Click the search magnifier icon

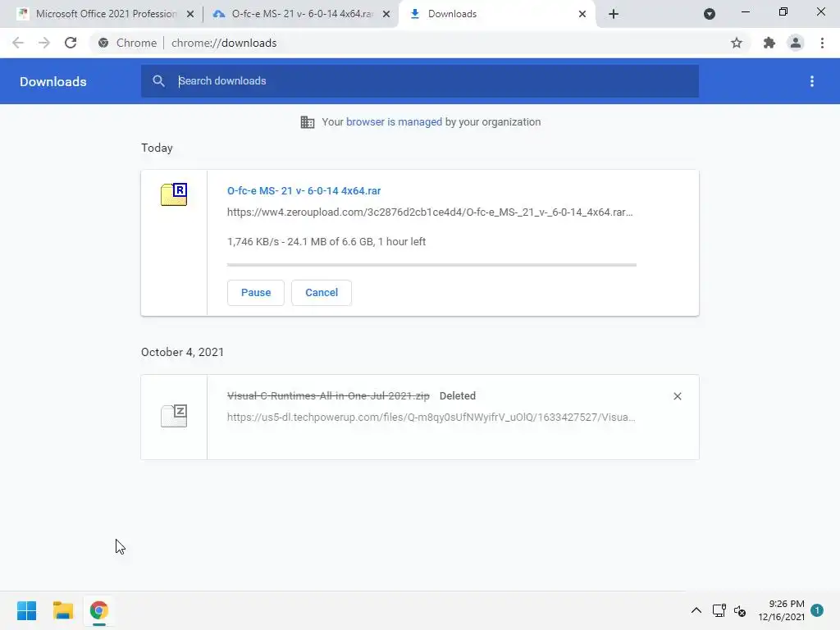pos(158,81)
